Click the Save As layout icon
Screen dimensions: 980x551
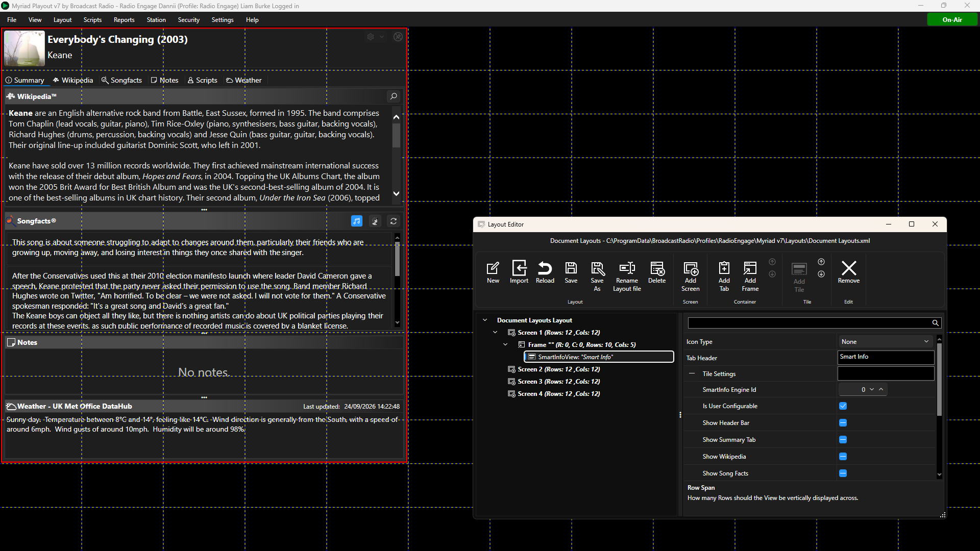(x=597, y=276)
